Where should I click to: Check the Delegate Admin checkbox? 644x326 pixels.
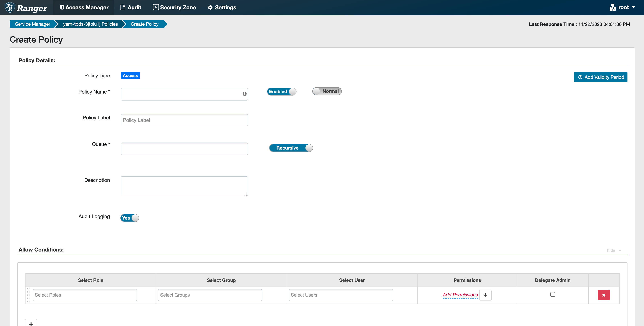[553, 295]
